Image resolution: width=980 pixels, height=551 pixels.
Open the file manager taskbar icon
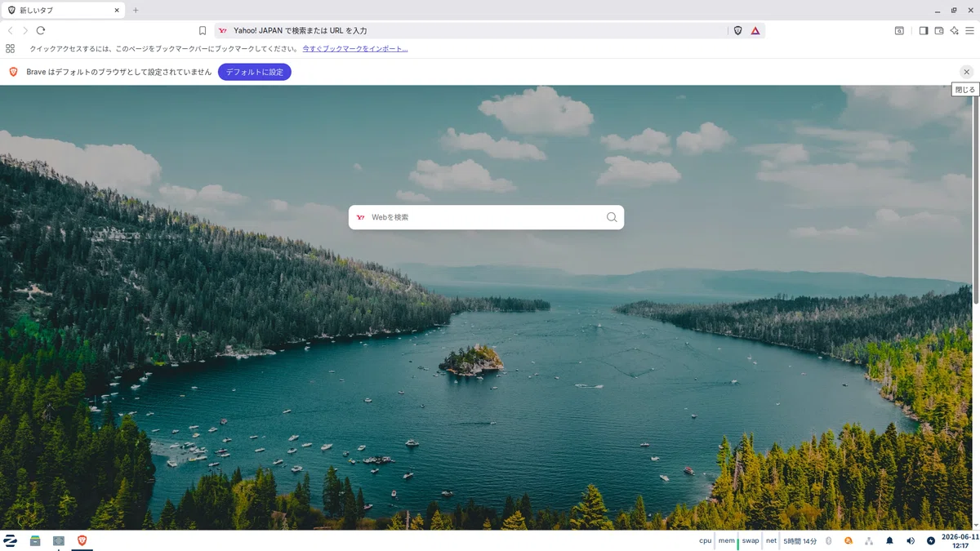35,540
